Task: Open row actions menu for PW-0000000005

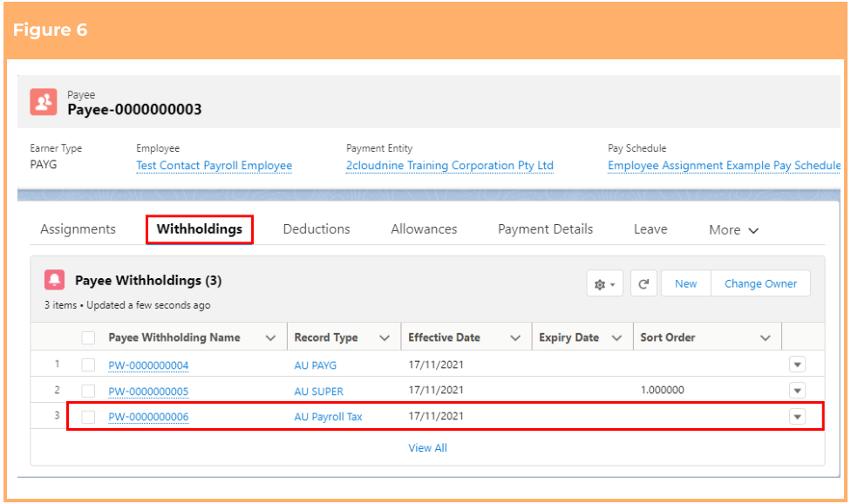Action: pyautogui.click(x=797, y=391)
